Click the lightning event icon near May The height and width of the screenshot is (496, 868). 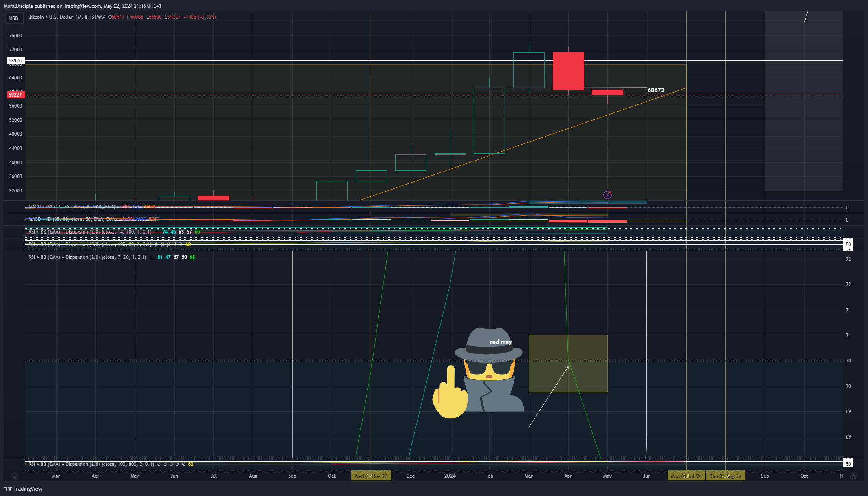[607, 195]
